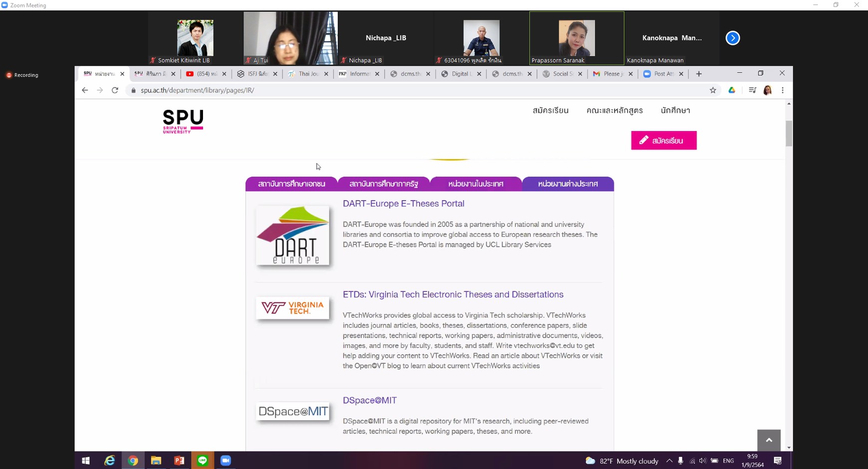This screenshot has width=868, height=469.
Task: Open the LINE app from the taskbar
Action: pyautogui.click(x=203, y=461)
